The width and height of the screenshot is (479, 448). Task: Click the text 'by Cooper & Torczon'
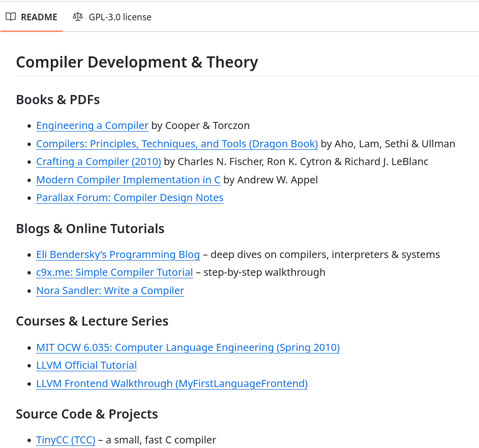(x=200, y=125)
